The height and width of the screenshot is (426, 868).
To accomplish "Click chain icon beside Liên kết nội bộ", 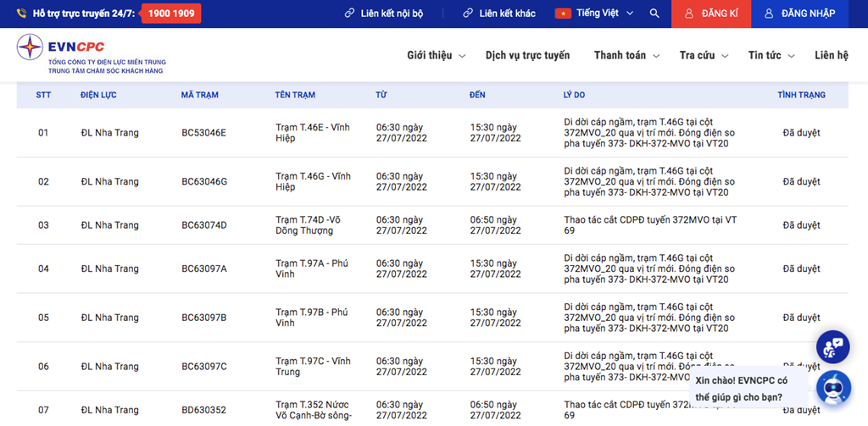I will pyautogui.click(x=349, y=14).
